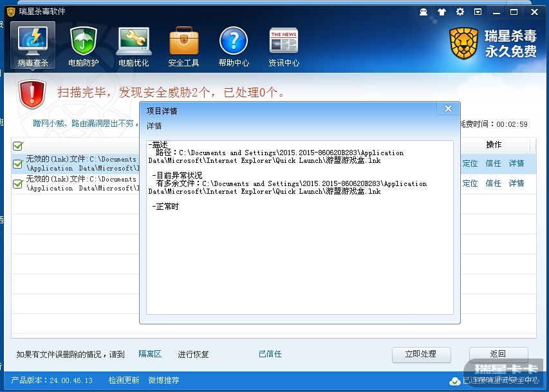Click the scan result headline 扫描完毕
Image resolution: width=549 pixels, height=392 pixels.
point(171,93)
